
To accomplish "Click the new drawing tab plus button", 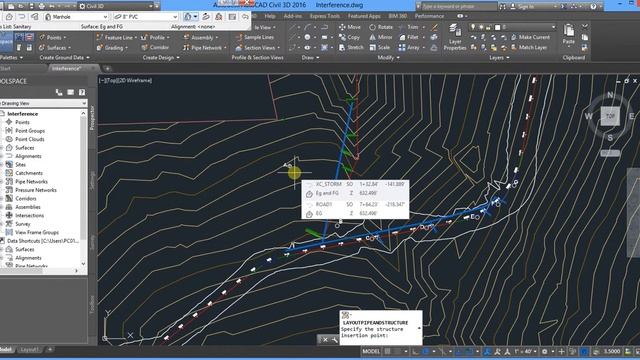I will (x=107, y=69).
